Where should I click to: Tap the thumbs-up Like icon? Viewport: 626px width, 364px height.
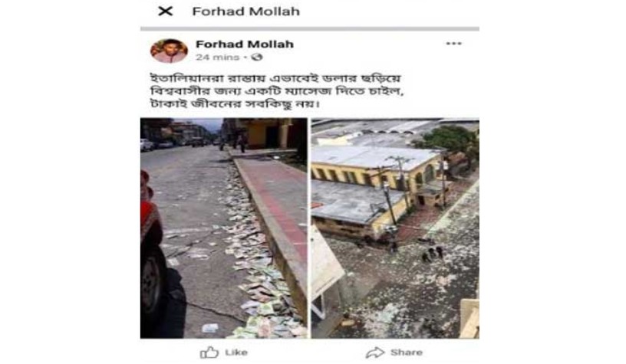(209, 352)
